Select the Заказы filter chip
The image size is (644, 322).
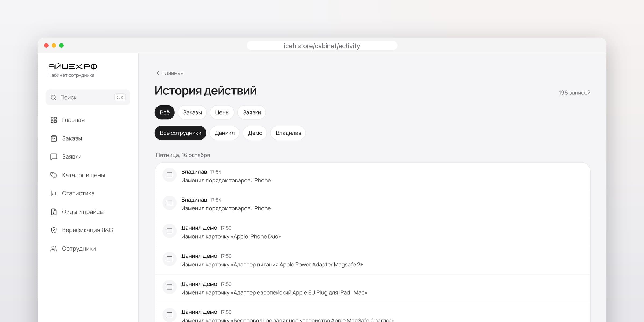[192, 112]
